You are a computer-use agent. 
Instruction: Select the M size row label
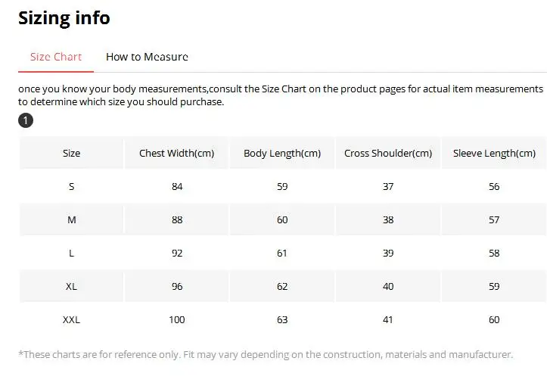72,220
